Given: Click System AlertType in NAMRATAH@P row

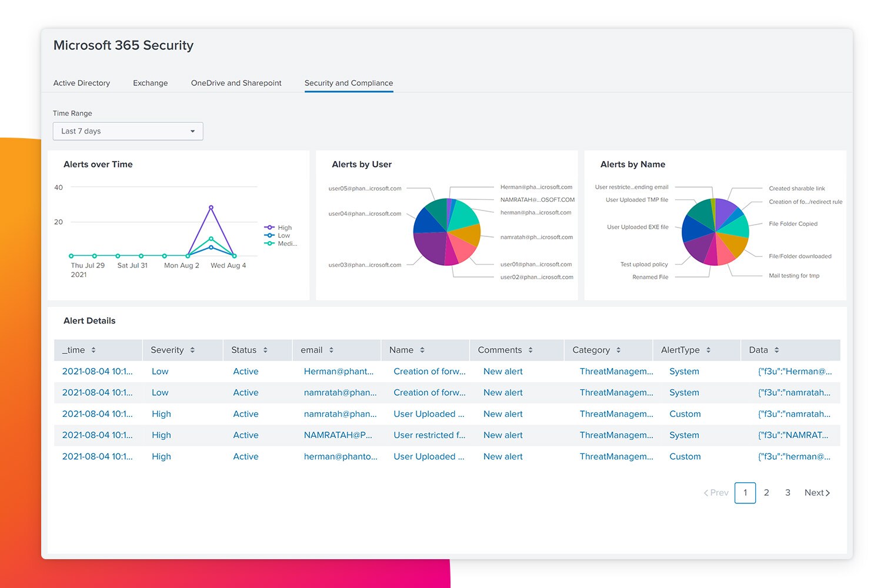Looking at the screenshot, I should 684,435.
